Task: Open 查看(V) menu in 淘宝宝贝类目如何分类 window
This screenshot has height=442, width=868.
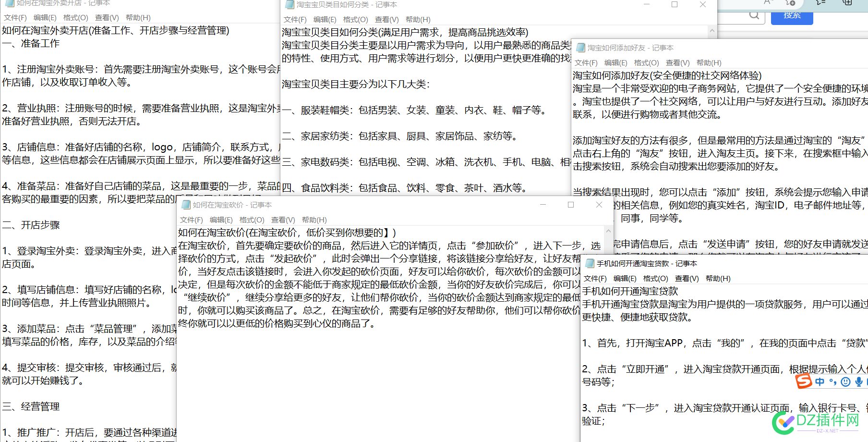Action: (386, 20)
